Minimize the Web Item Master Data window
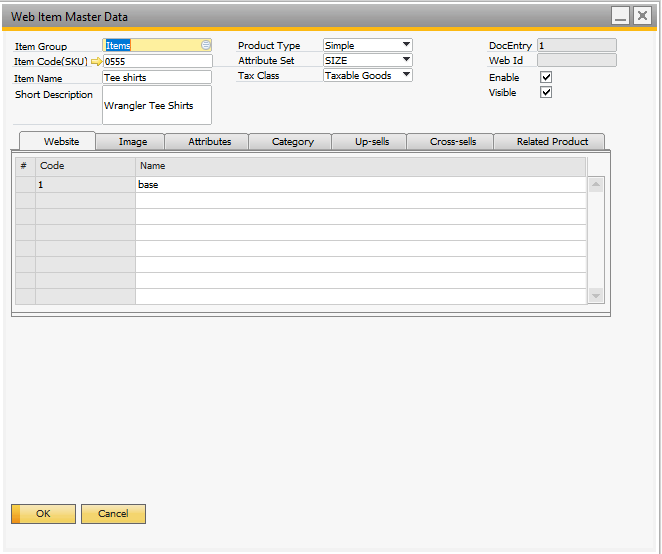 620,16
